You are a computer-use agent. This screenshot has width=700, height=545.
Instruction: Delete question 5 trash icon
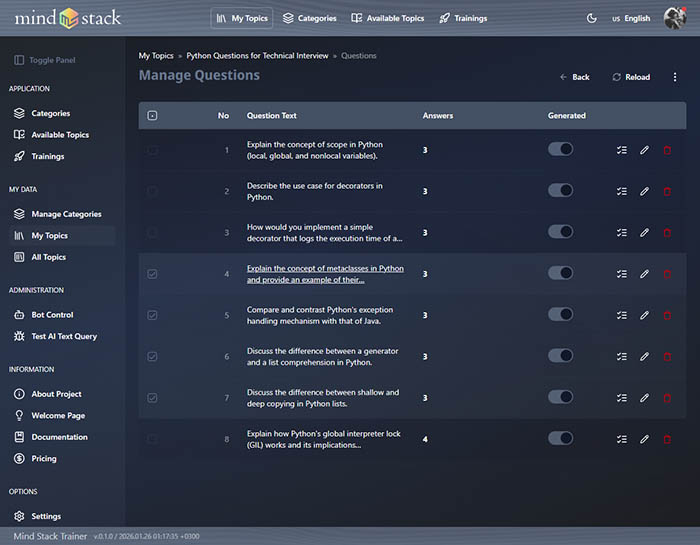point(667,315)
